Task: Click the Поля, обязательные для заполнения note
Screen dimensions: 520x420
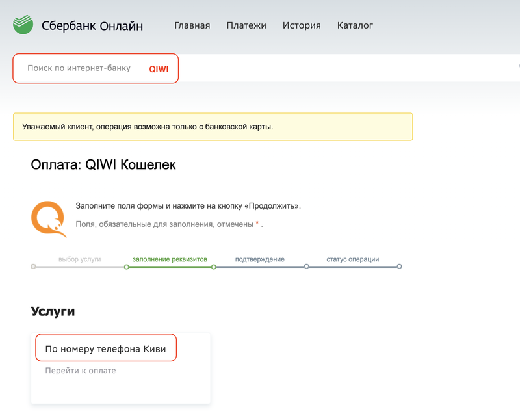Action: (169, 224)
